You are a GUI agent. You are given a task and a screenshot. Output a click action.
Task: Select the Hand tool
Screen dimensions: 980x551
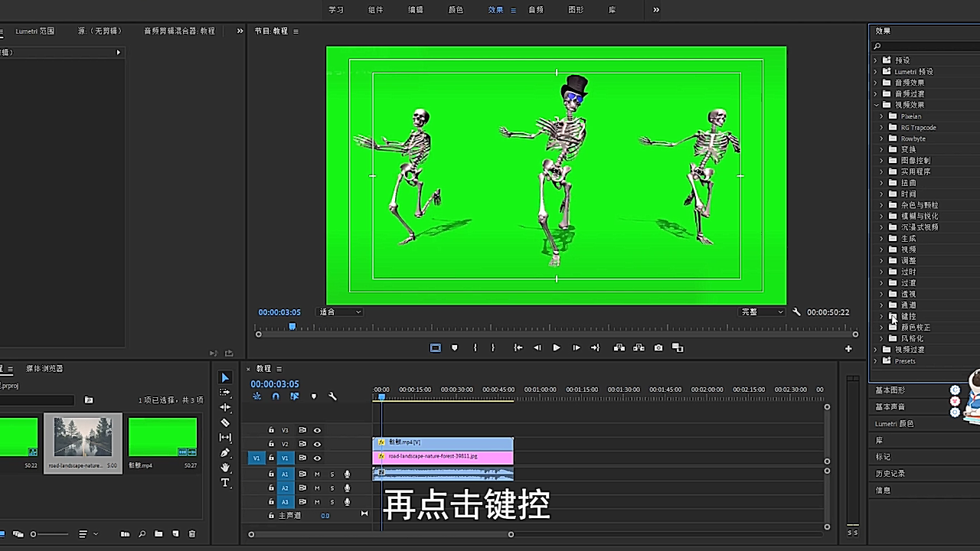pyautogui.click(x=225, y=468)
